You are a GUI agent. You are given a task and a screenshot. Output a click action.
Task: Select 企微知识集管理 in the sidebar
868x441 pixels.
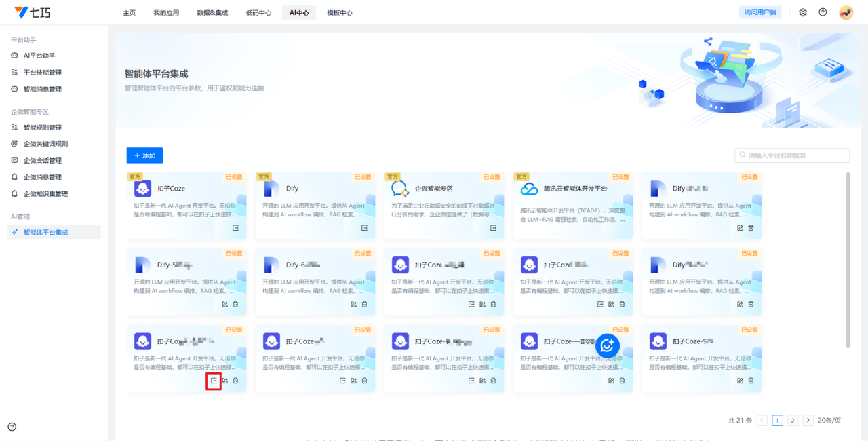45,194
